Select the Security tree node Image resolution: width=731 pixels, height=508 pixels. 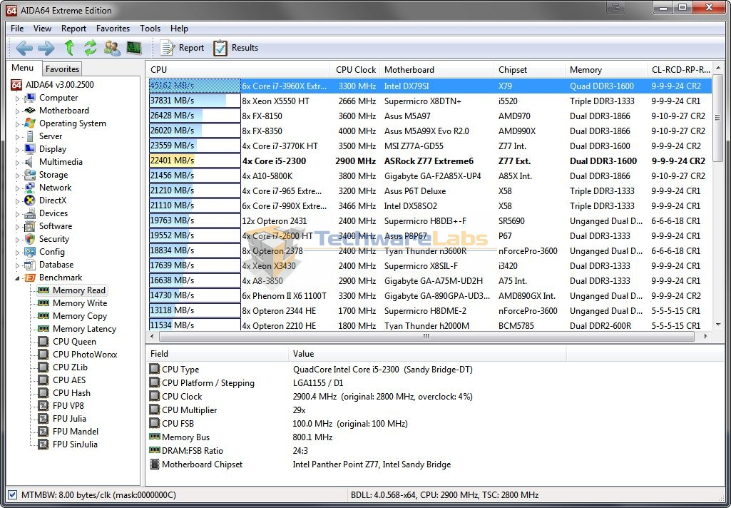[54, 239]
